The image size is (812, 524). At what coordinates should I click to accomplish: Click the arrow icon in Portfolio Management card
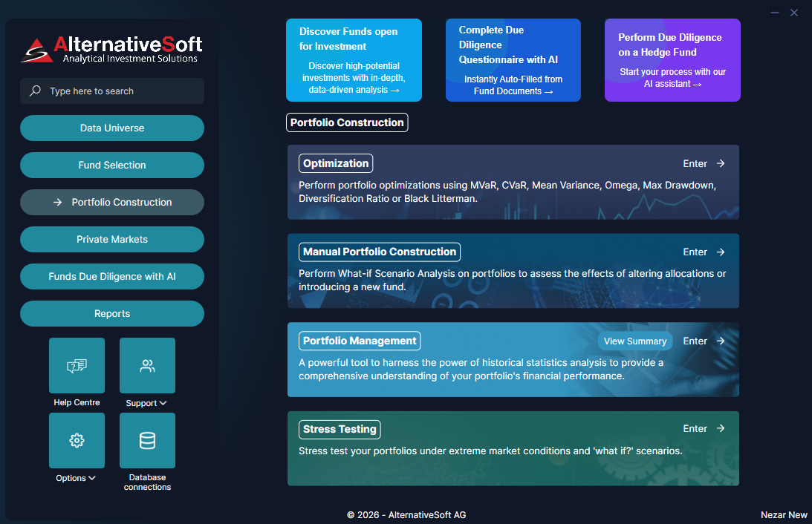tap(721, 341)
